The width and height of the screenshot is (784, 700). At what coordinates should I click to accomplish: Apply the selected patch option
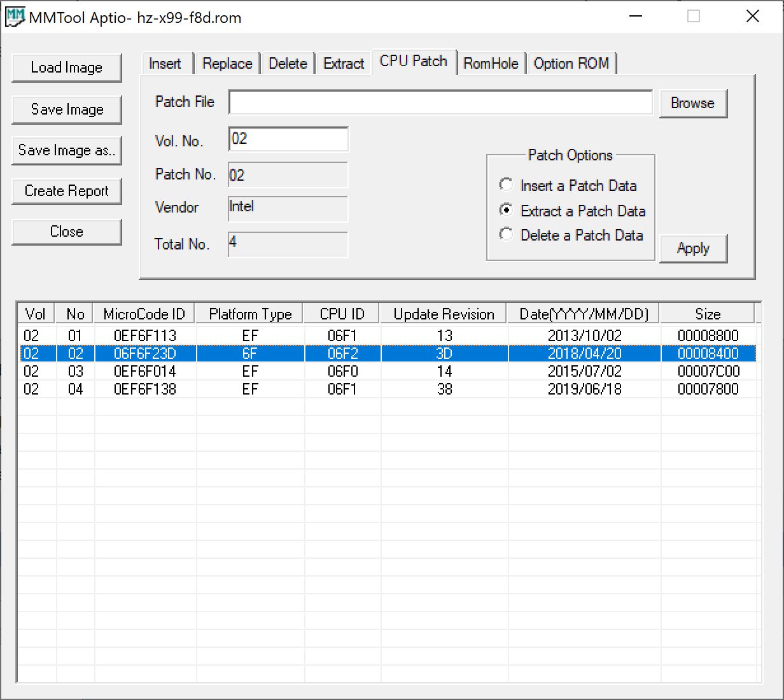tap(693, 248)
